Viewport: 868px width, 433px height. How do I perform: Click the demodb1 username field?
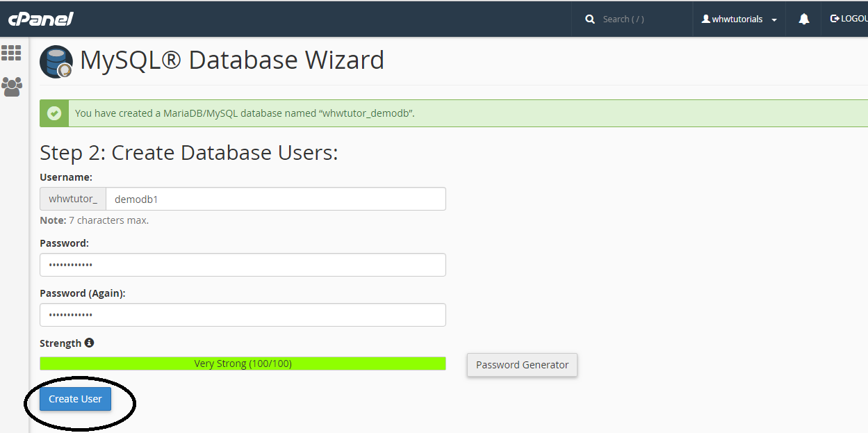point(276,199)
